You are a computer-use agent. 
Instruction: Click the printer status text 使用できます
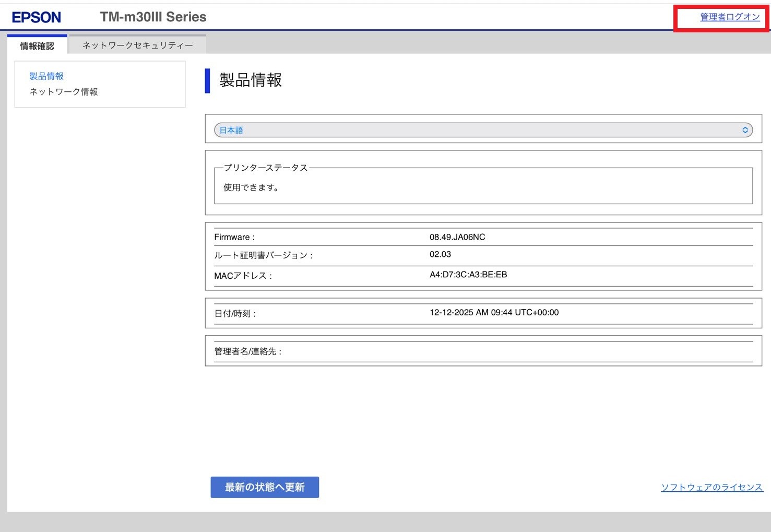[x=251, y=187]
